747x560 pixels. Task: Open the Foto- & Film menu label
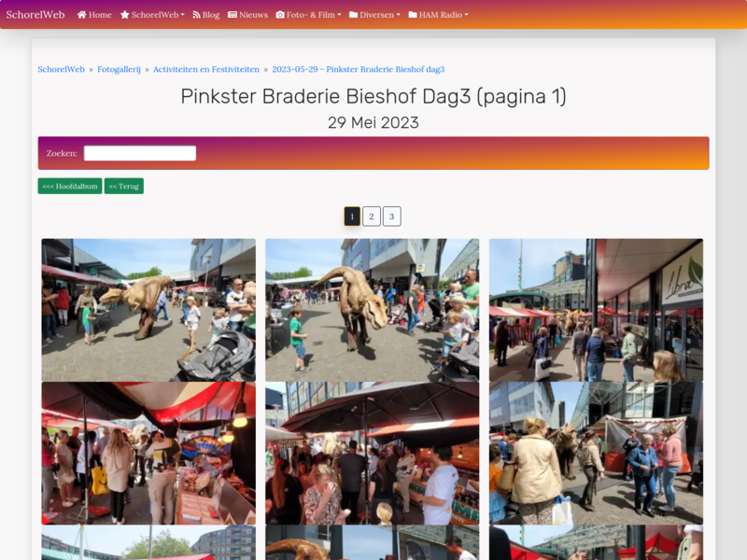click(311, 15)
